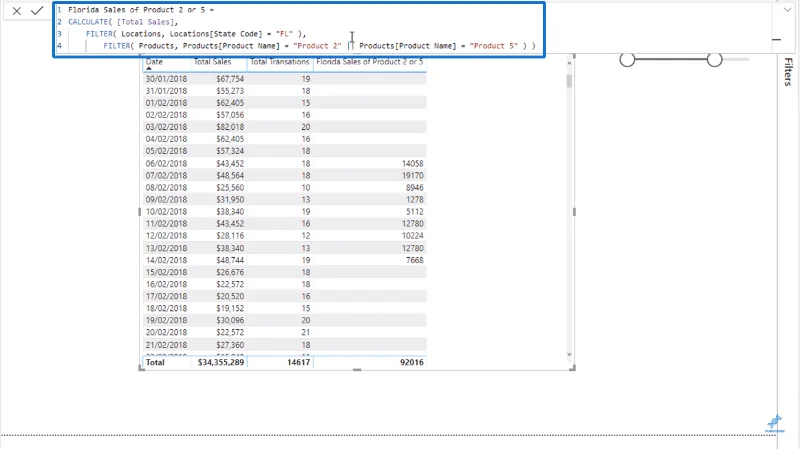Click the Date column header

click(x=154, y=62)
